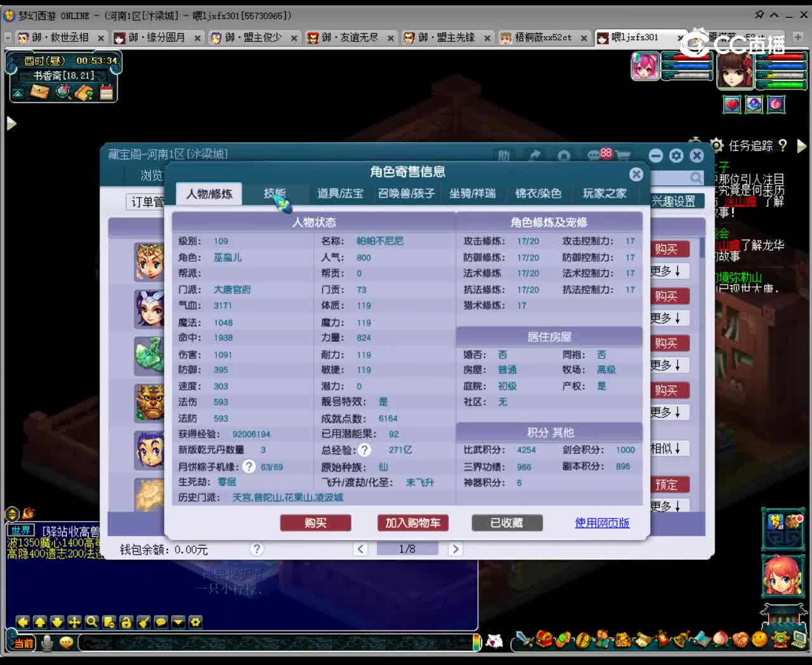Click red 购买 button in dialog
The height and width of the screenshot is (665, 812).
(x=315, y=523)
